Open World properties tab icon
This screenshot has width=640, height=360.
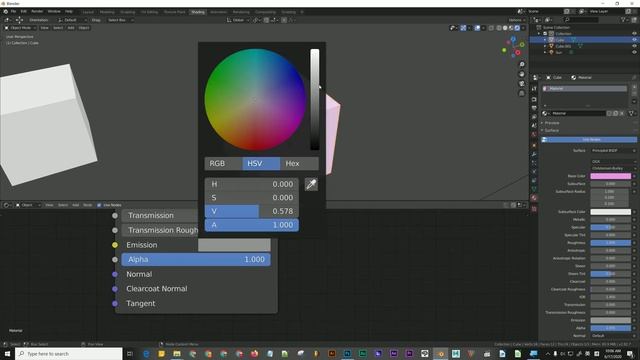coord(534,134)
